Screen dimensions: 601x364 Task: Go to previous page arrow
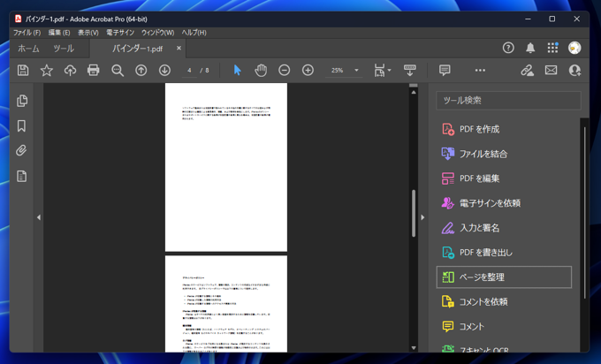click(x=141, y=71)
